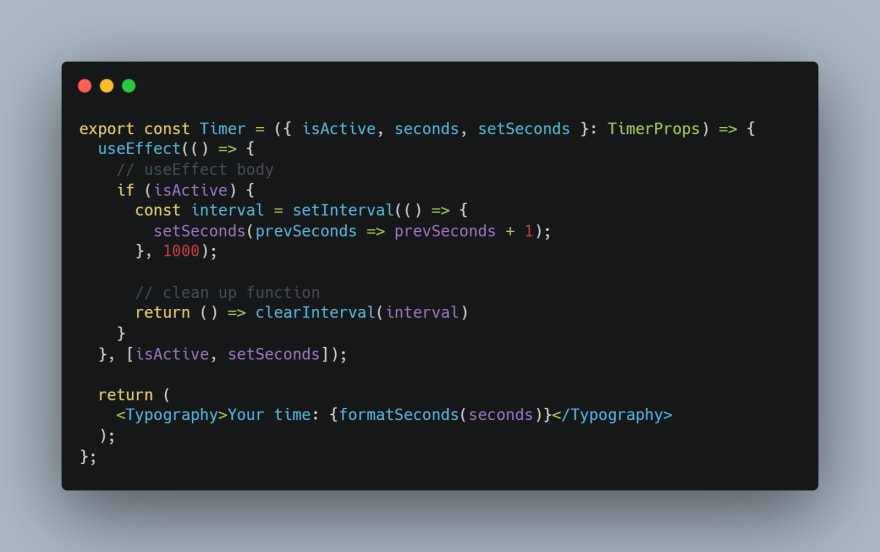Click the 1000 millisecond number
This screenshot has height=552, width=880.
click(181, 251)
